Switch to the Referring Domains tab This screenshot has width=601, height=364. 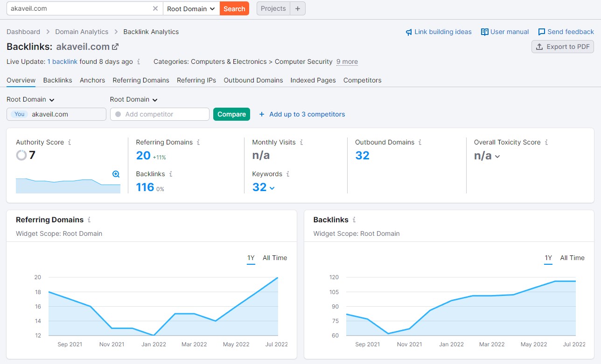(141, 80)
